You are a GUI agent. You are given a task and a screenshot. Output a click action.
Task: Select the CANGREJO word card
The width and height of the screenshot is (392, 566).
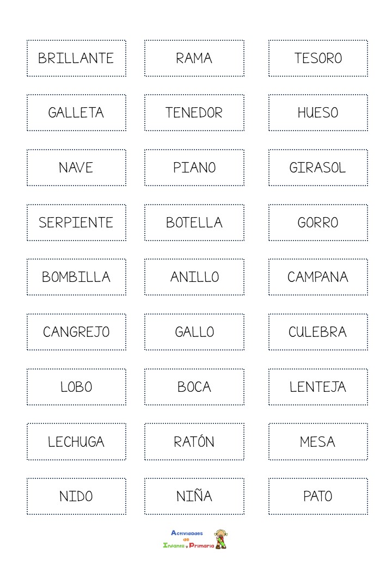77,332
